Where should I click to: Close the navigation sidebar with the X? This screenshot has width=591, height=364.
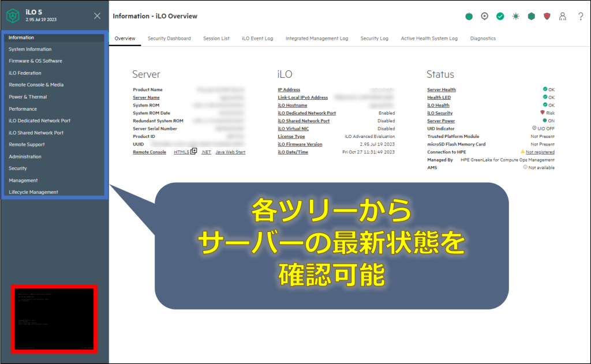(x=97, y=16)
